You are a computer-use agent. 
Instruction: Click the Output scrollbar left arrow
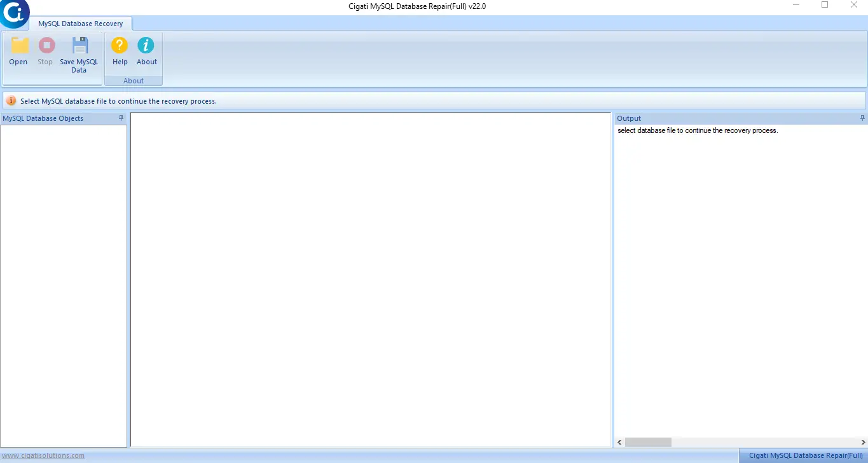point(620,442)
